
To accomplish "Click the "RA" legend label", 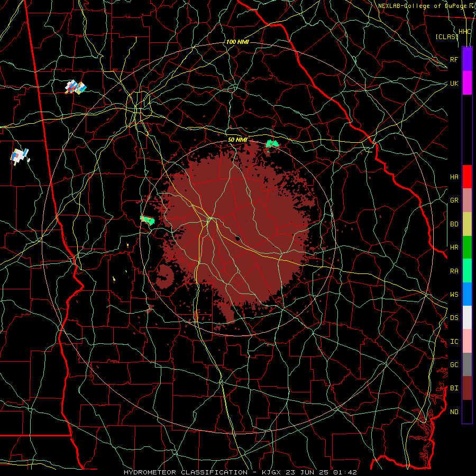I will point(454,271).
